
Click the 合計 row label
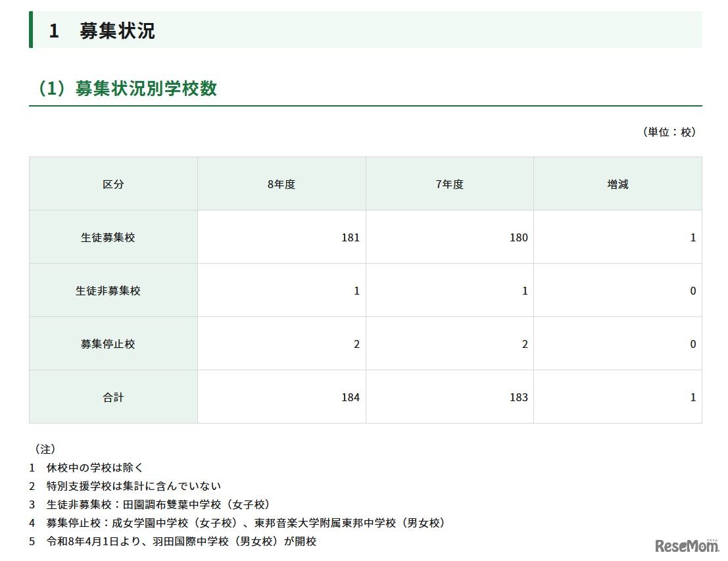[112, 397]
